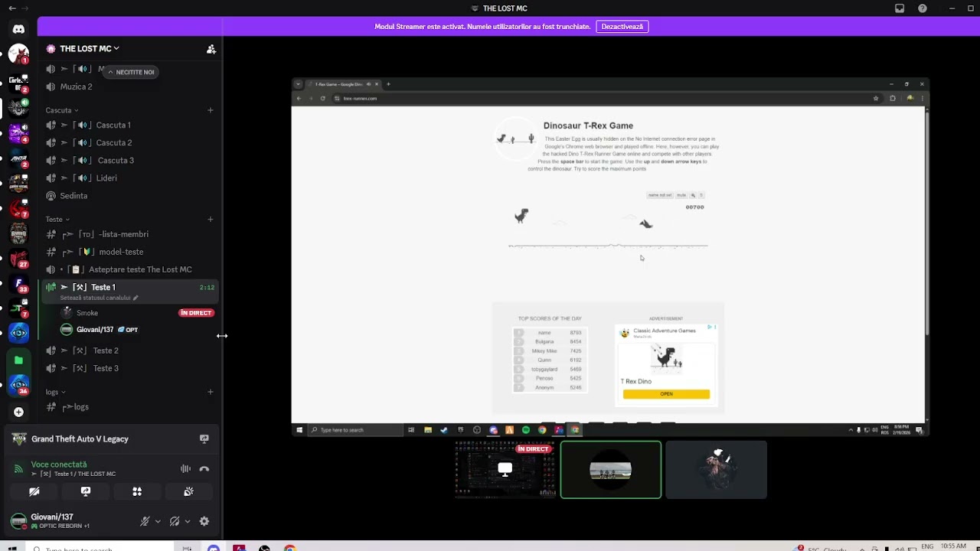Open the server icon with the 33 badge
The width and height of the screenshot is (980, 551).
(x=18, y=284)
